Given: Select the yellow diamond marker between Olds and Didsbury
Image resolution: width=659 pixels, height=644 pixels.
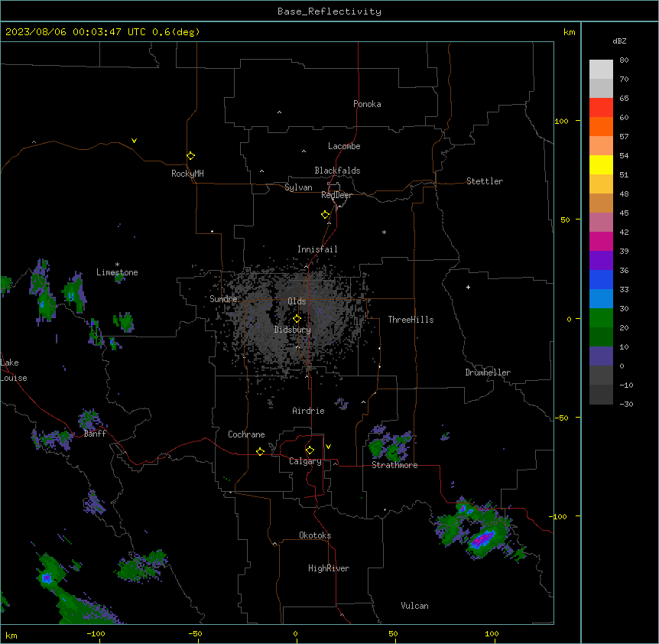Looking at the screenshot, I should pos(297,319).
